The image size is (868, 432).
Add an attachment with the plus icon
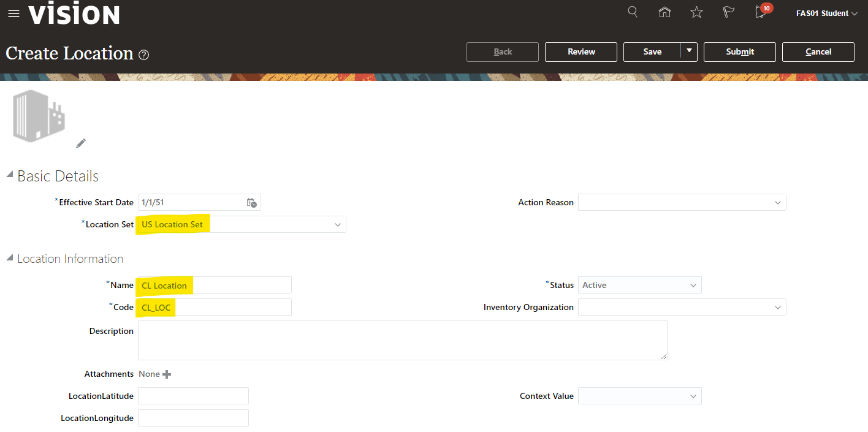[167, 374]
